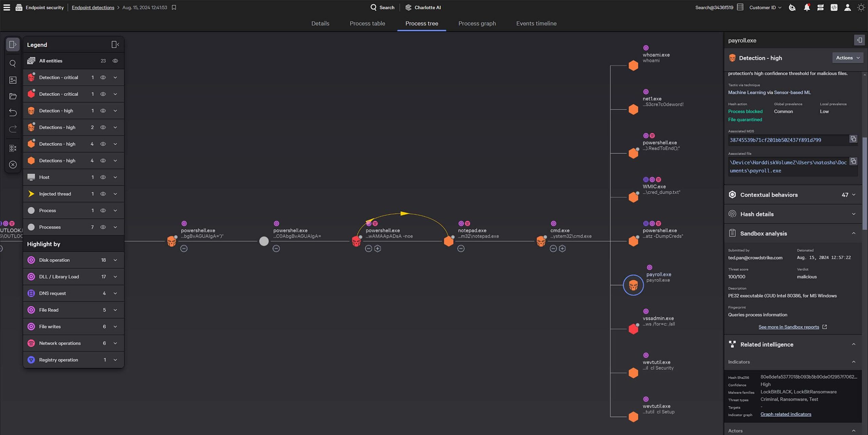Collapse the payroll.exe details panel
This screenshot has height=435, width=868.
pos(859,40)
